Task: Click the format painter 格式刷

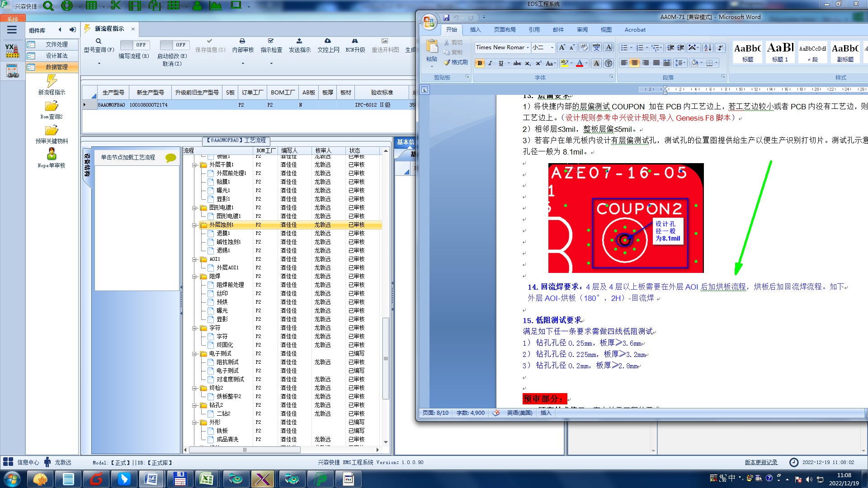Action: 456,62
